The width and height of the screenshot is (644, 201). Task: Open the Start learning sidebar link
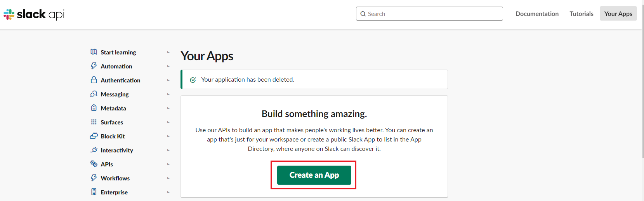(x=118, y=52)
